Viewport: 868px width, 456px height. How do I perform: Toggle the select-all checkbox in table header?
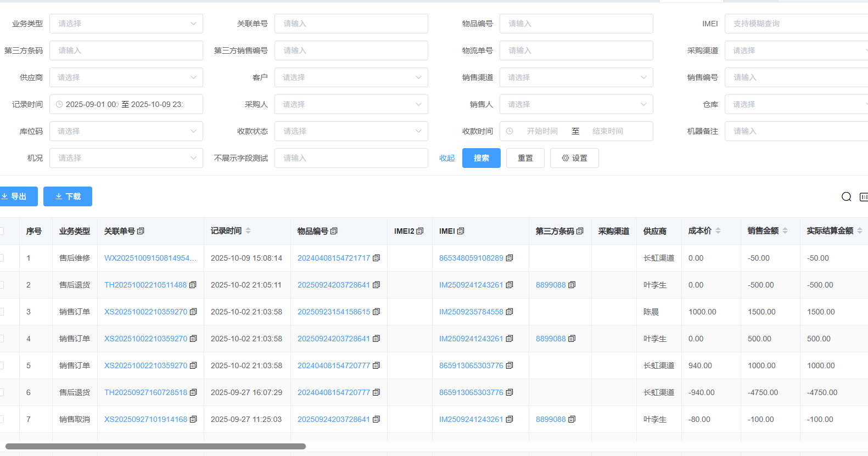tap(2, 231)
